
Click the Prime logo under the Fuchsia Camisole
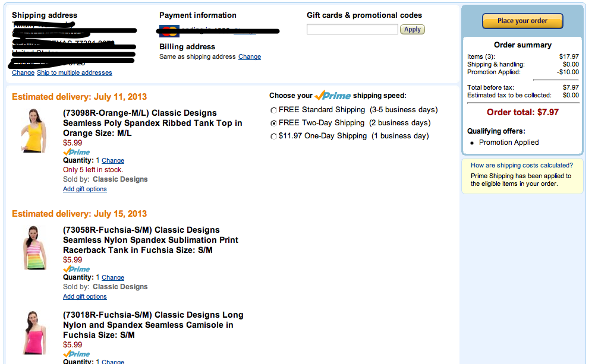(76, 354)
